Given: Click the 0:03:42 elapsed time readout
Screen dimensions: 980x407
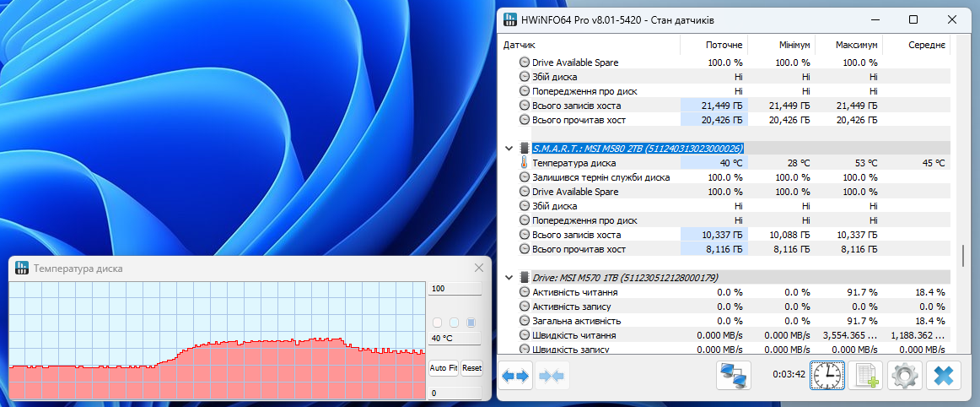Looking at the screenshot, I should (x=787, y=376).
